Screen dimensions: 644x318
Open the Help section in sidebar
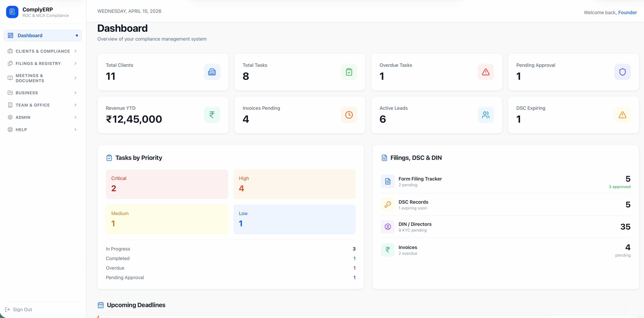pyautogui.click(x=43, y=130)
